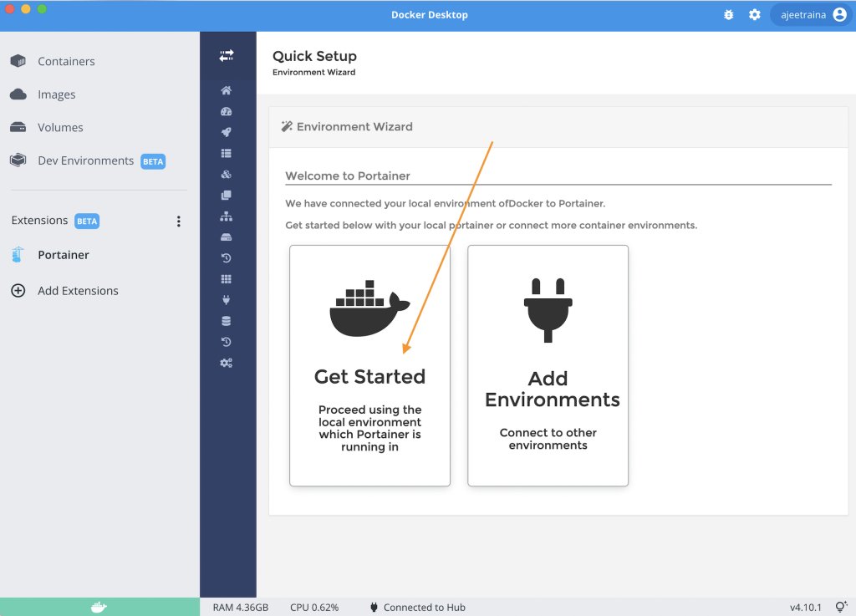Screen dimensions: 856x616
Task: Open Stacks via the list icon
Action: [x=226, y=153]
